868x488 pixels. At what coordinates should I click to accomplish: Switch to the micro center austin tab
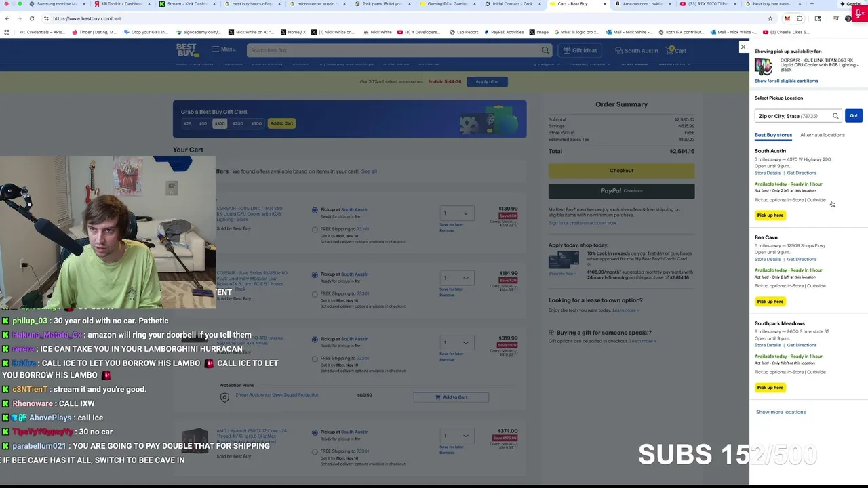[316, 4]
